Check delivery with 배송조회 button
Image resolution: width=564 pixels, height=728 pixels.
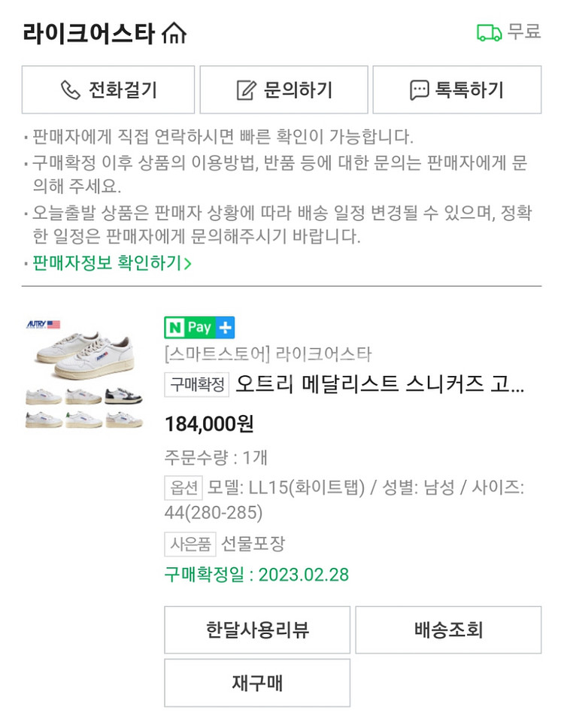tap(448, 629)
